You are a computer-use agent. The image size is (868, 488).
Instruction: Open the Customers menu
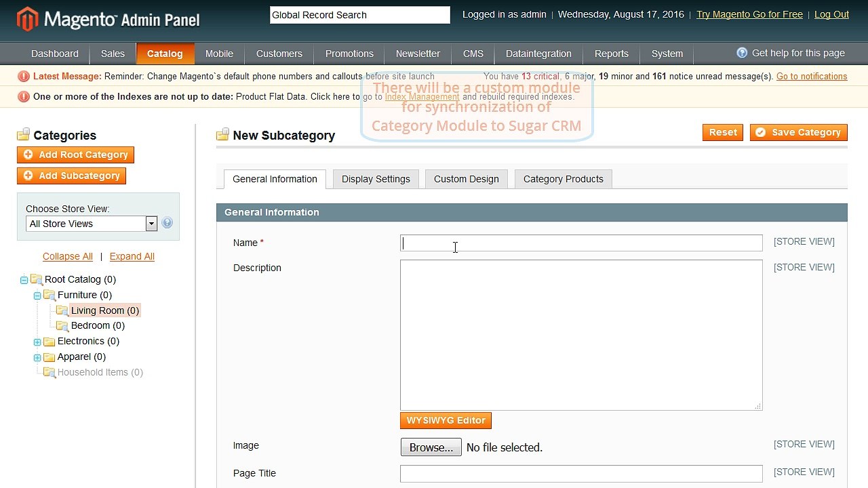tap(279, 54)
